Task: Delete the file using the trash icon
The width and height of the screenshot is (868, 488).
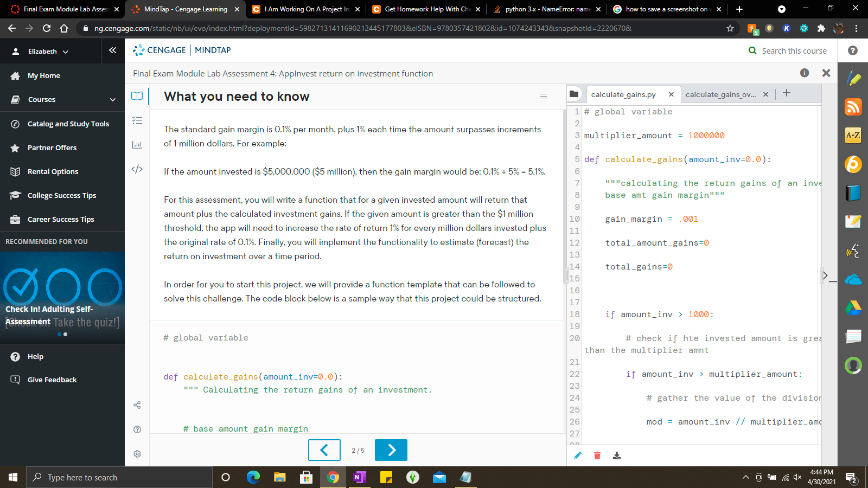Action: (x=597, y=455)
